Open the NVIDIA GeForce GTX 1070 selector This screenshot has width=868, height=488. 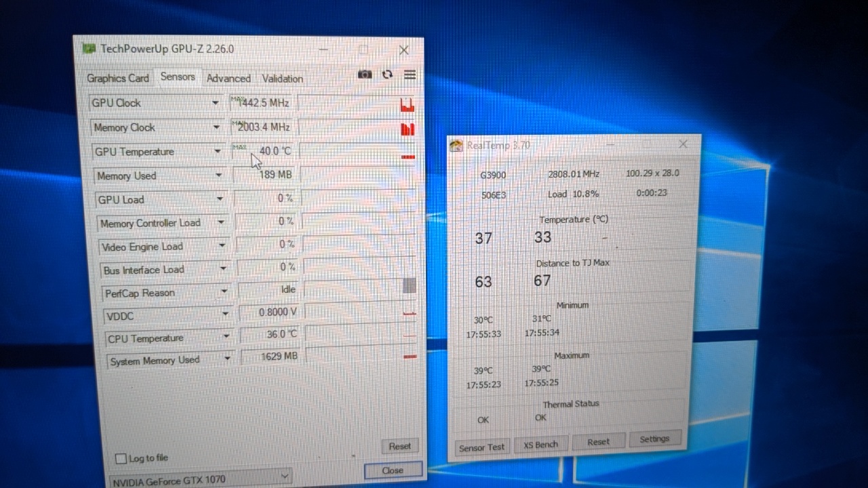(x=200, y=479)
